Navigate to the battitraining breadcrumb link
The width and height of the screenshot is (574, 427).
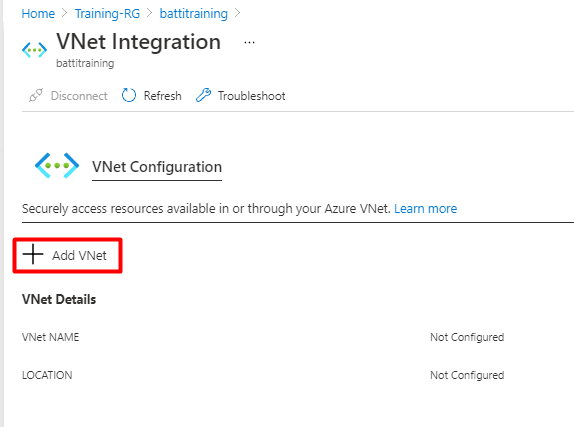pyautogui.click(x=194, y=14)
